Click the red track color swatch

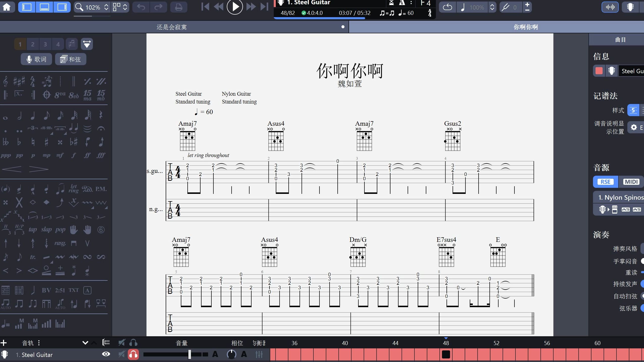[599, 71]
